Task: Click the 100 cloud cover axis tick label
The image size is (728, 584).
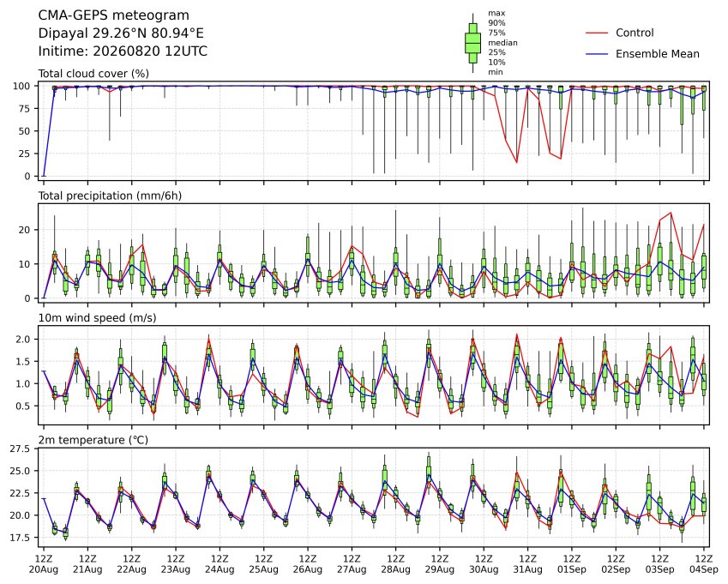Action: [21, 86]
